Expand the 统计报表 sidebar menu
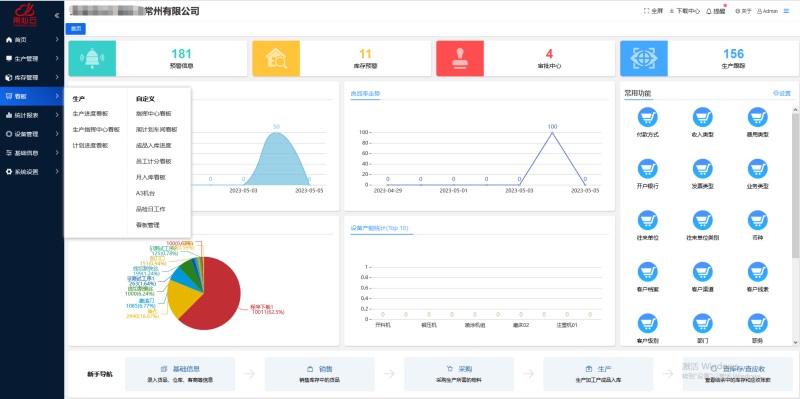Viewport: 800px width, 399px height. click(32, 115)
